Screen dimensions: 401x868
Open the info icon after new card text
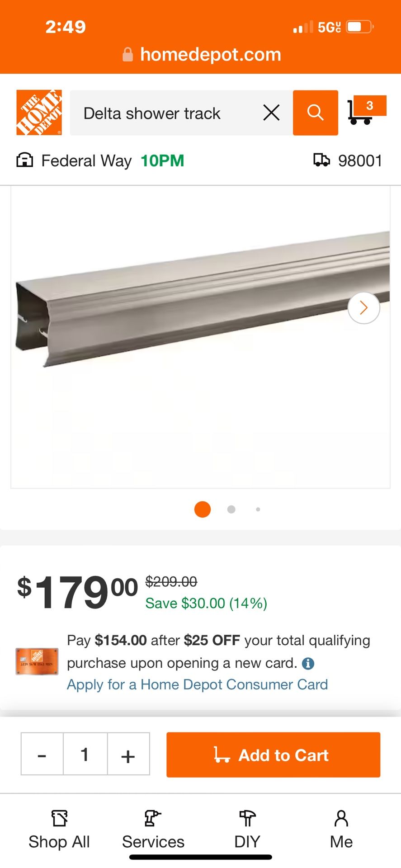pyautogui.click(x=308, y=663)
